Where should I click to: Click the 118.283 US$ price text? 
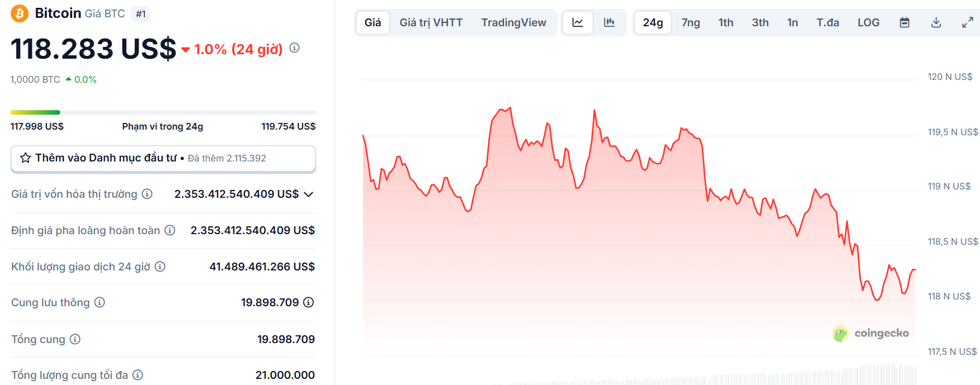[93, 49]
